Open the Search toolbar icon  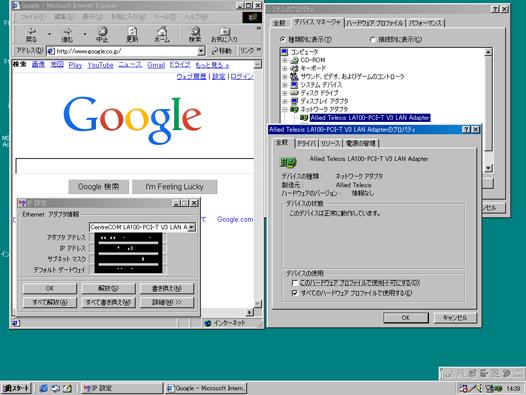click(x=195, y=31)
